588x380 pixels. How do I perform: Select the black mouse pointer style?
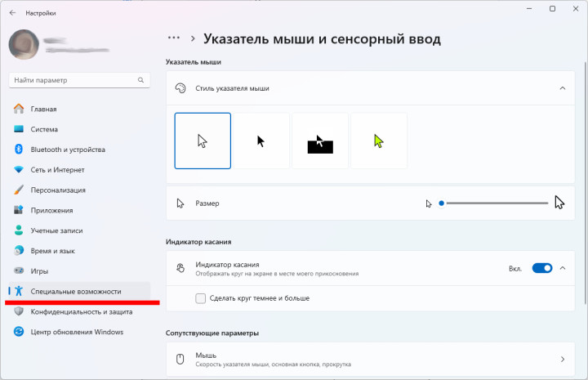click(261, 141)
